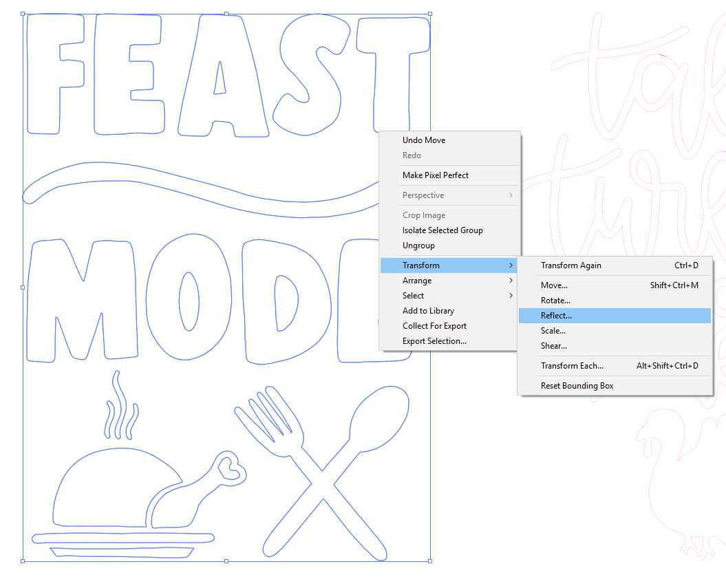Open the Move... transform dialog
This screenshot has height=588, width=726.
click(555, 285)
